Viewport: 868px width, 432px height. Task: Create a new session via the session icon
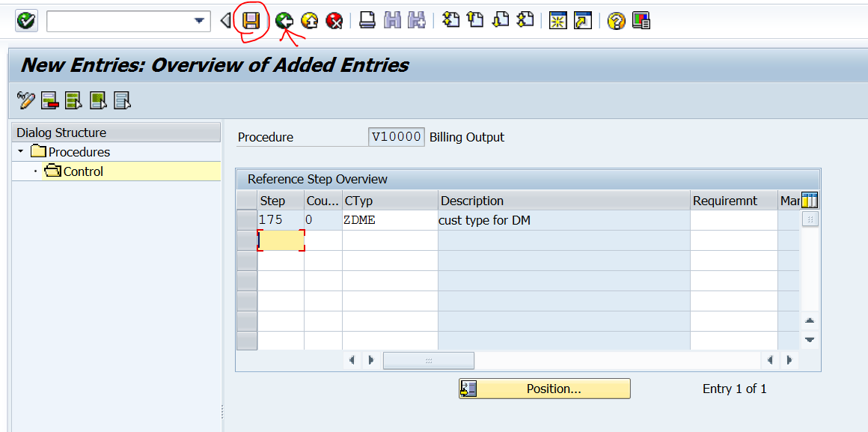click(557, 20)
